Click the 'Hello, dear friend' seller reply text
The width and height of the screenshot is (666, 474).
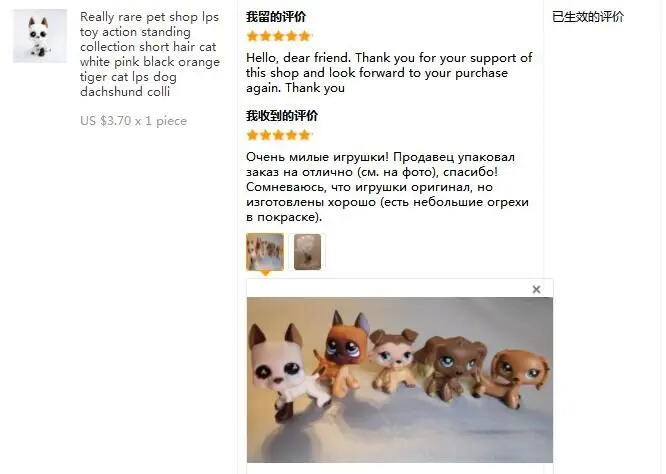[389, 73]
